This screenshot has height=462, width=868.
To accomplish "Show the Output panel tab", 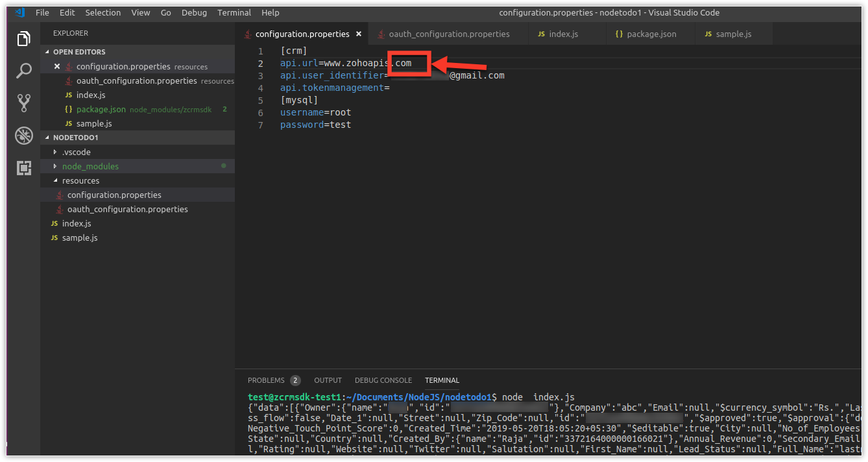I will 328,380.
